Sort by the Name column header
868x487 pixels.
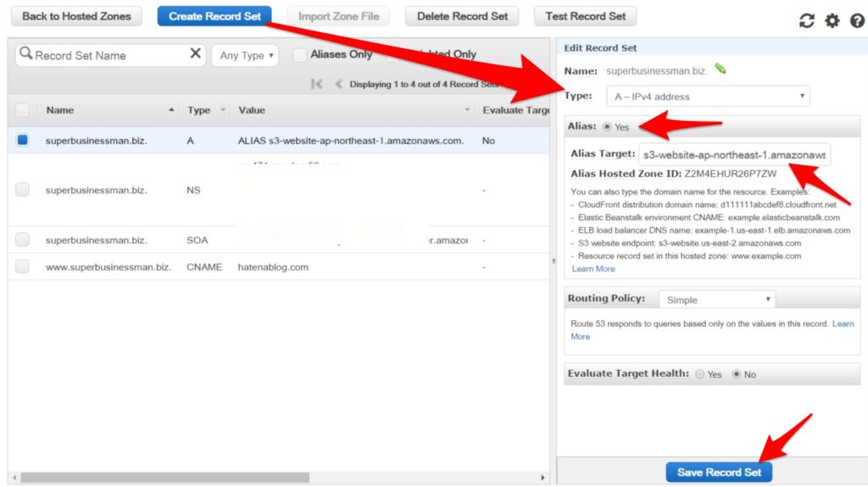tap(60, 110)
